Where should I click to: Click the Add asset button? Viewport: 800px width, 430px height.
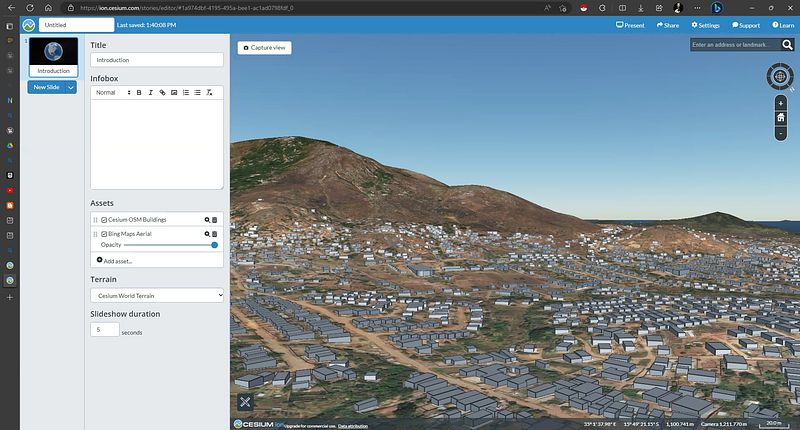click(114, 260)
